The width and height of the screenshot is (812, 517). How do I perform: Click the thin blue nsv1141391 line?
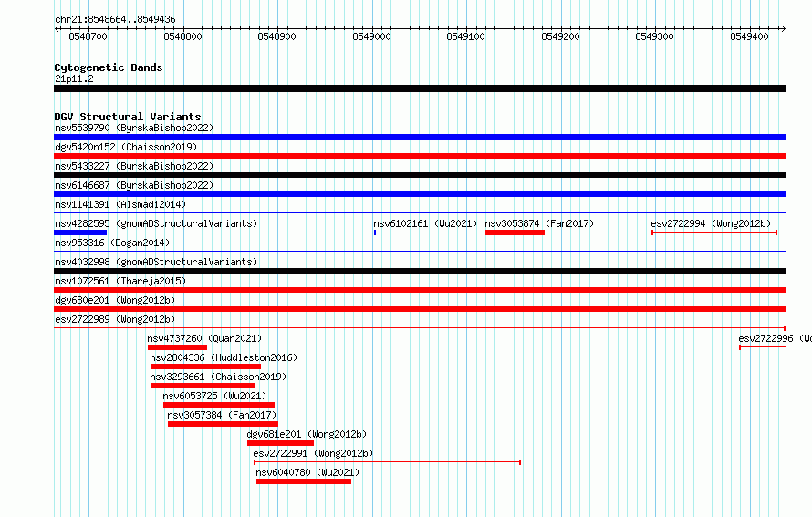click(x=420, y=212)
